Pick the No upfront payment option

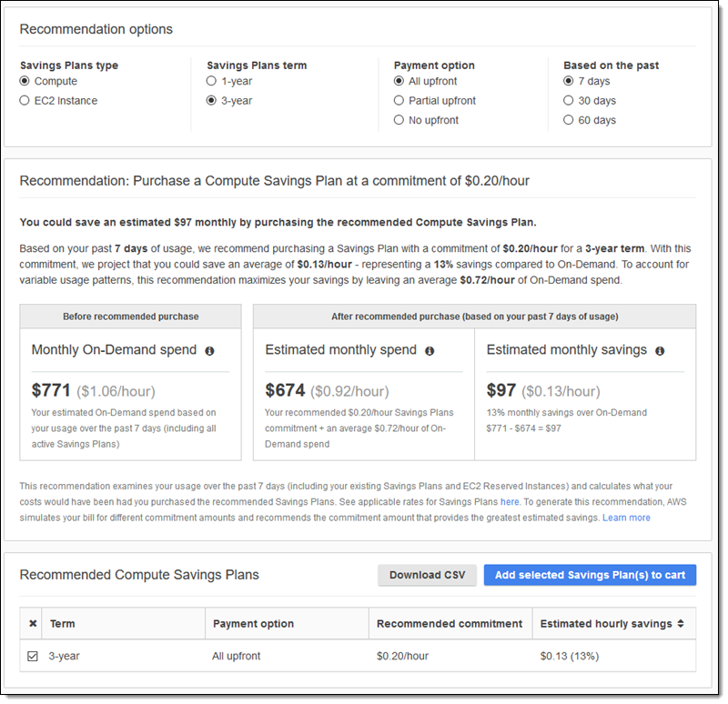coord(399,120)
